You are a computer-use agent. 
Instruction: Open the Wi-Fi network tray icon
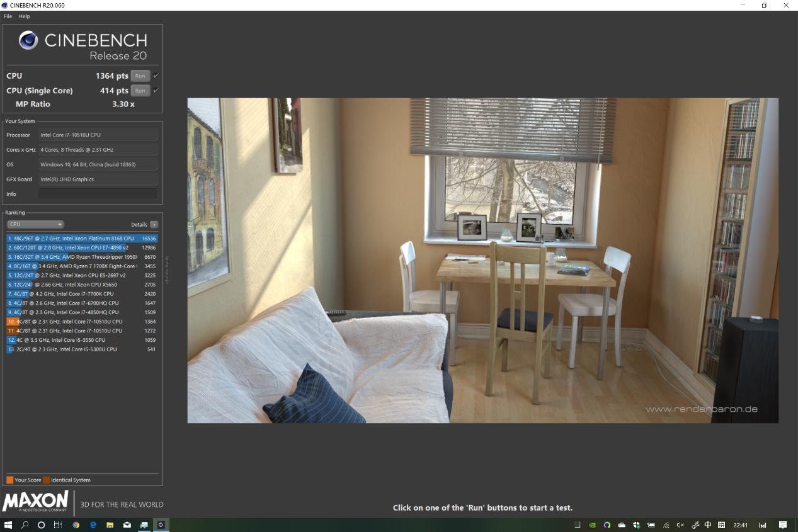pos(666,524)
